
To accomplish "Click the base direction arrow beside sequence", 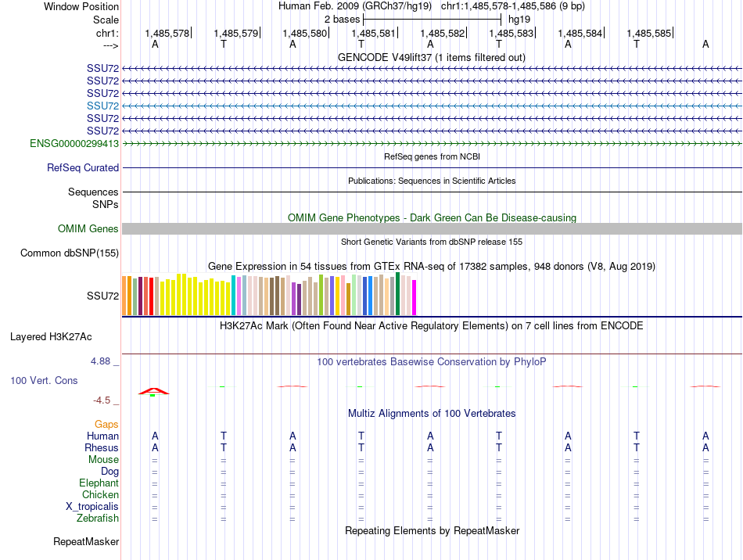I will 110,45.
